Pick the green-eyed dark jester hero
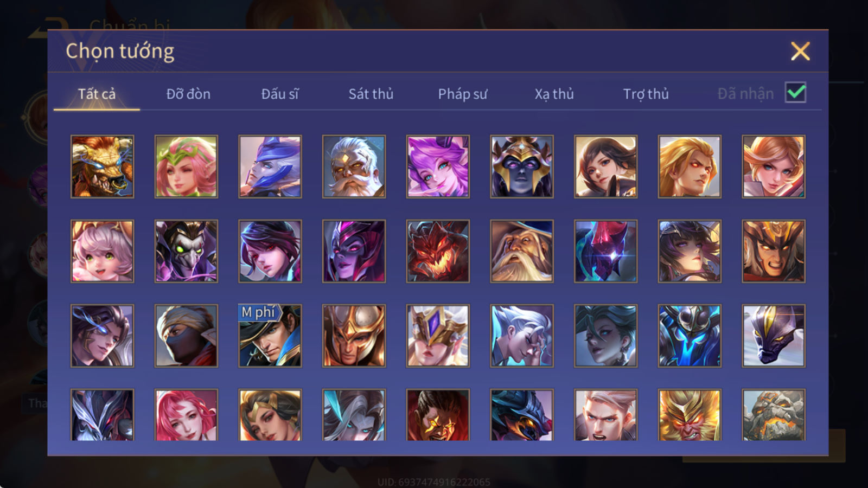 [186, 251]
